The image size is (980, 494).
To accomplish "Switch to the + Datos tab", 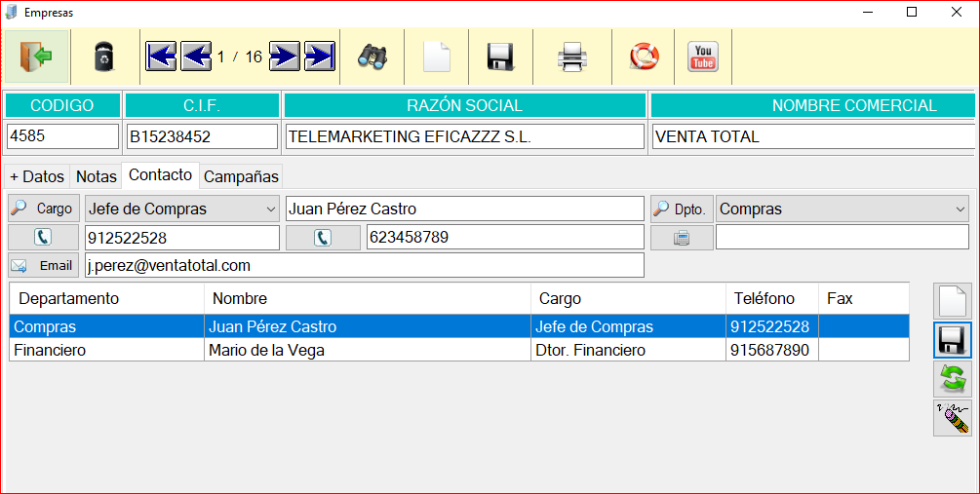I will (37, 176).
